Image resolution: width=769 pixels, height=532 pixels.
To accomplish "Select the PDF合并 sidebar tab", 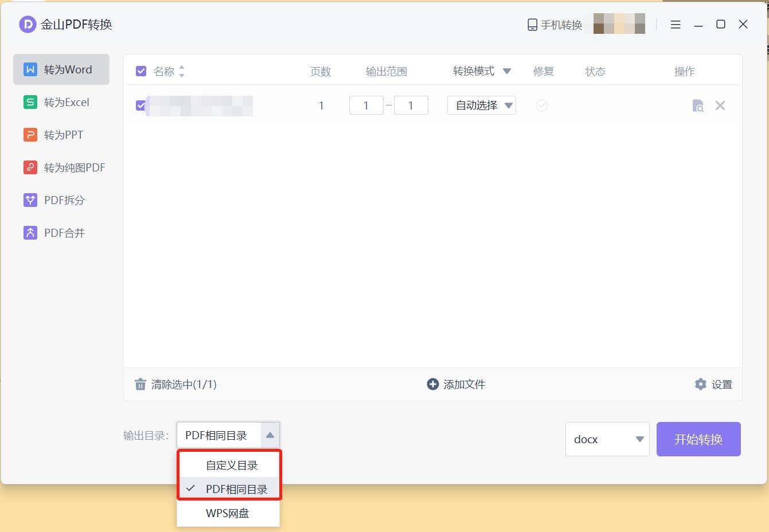I will (61, 233).
